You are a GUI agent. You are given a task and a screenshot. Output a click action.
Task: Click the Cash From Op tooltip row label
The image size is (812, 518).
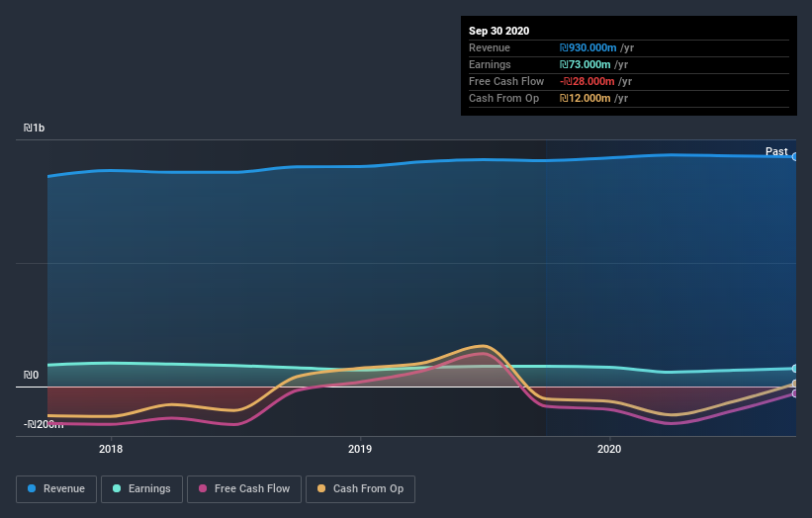[503, 98]
